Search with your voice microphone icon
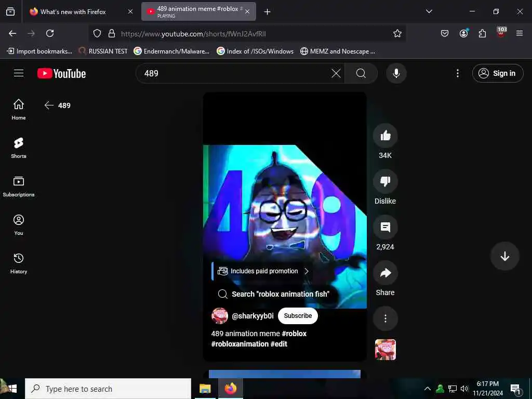 point(396,73)
